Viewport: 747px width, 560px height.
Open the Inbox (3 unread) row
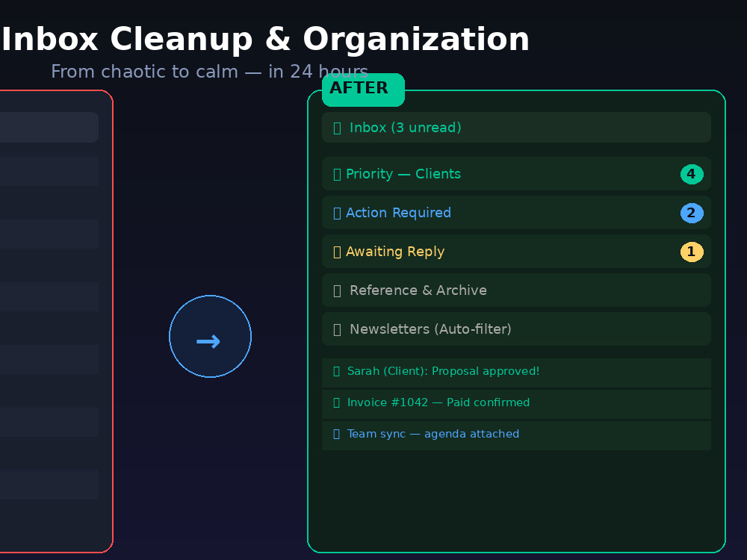click(516, 127)
